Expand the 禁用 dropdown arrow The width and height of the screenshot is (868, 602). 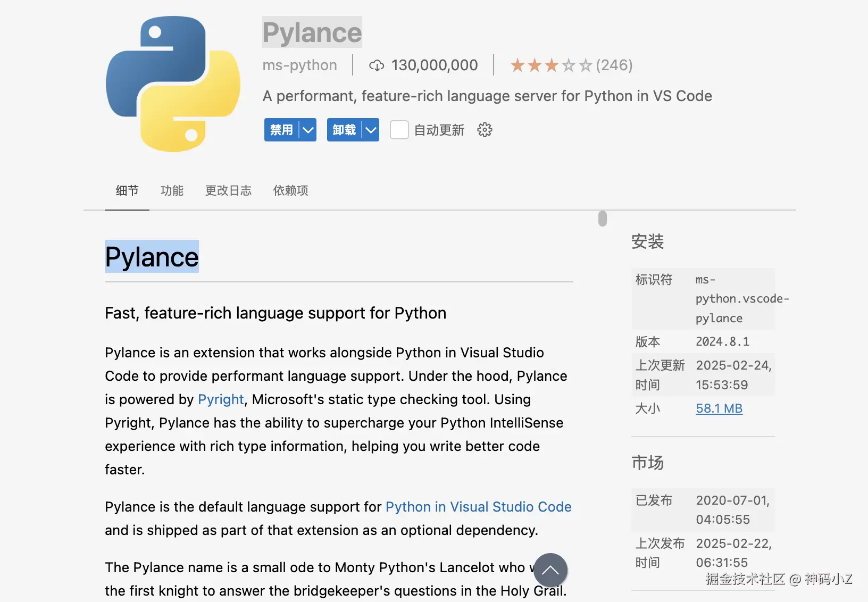click(308, 130)
